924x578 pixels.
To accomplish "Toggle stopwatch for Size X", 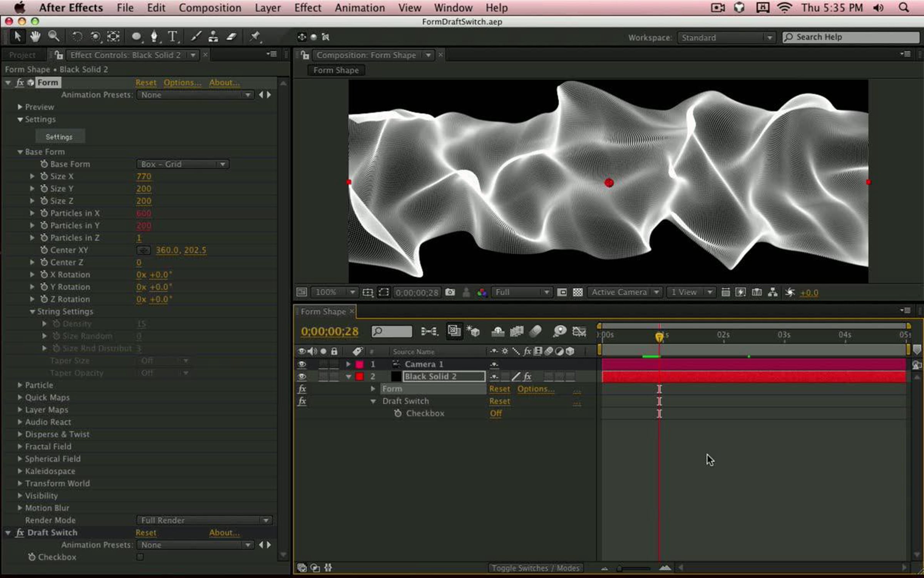I will (x=44, y=176).
